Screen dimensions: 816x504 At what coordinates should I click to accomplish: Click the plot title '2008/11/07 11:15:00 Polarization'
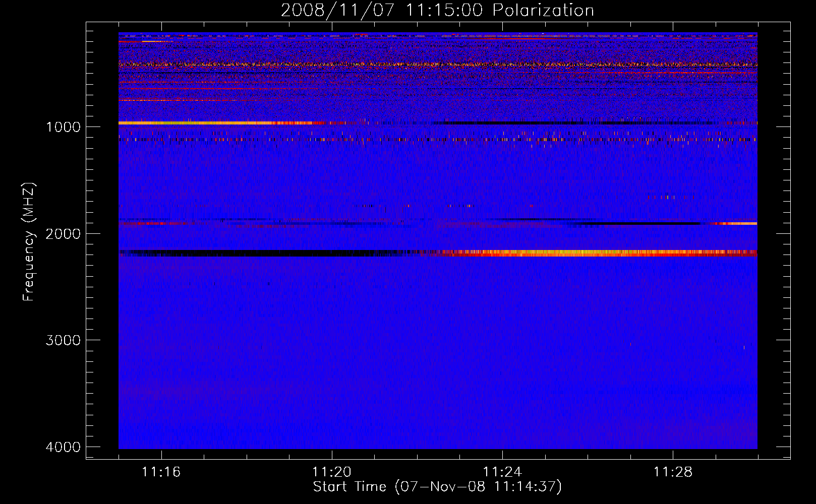[x=437, y=10]
